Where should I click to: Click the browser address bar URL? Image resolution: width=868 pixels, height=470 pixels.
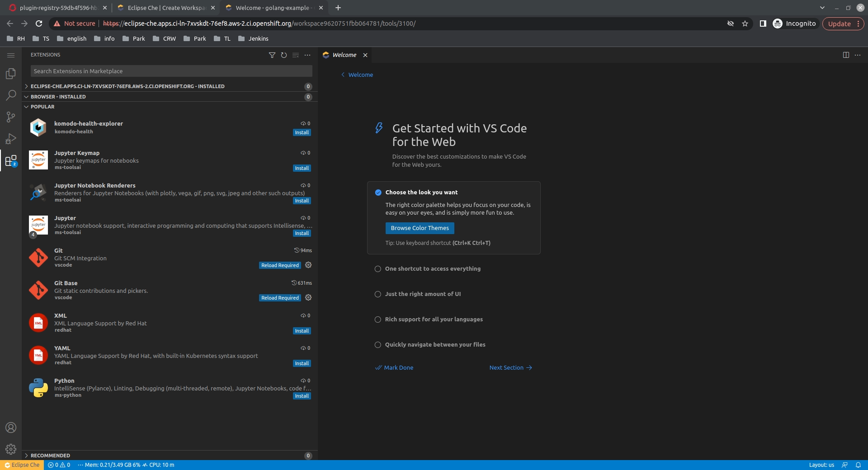259,23
